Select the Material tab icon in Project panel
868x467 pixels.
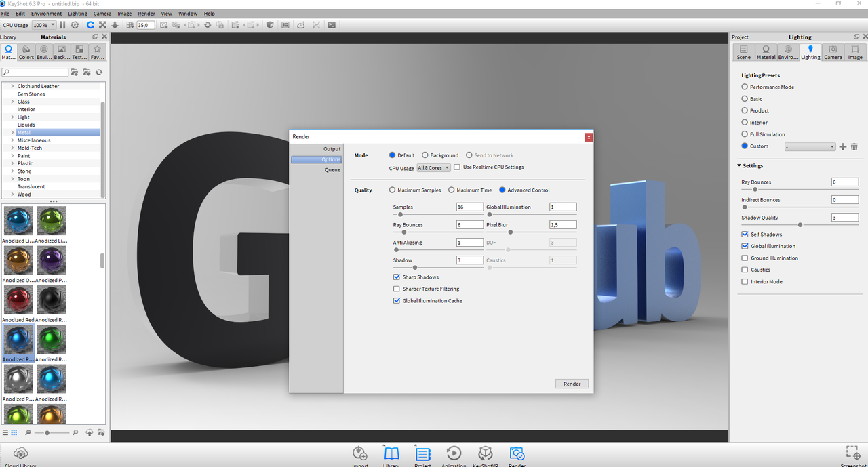766,51
